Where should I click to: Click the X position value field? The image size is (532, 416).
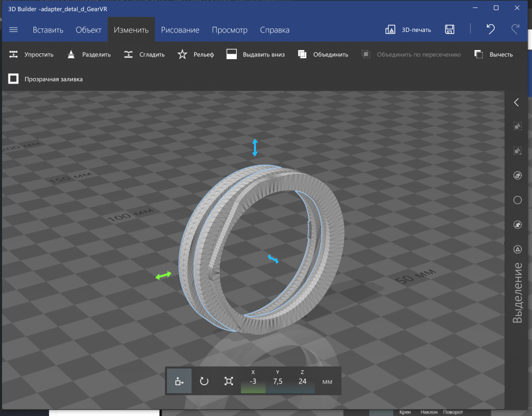pos(253,381)
